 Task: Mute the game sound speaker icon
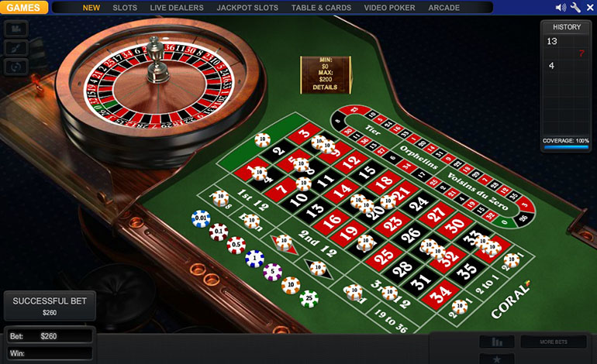(561, 8)
